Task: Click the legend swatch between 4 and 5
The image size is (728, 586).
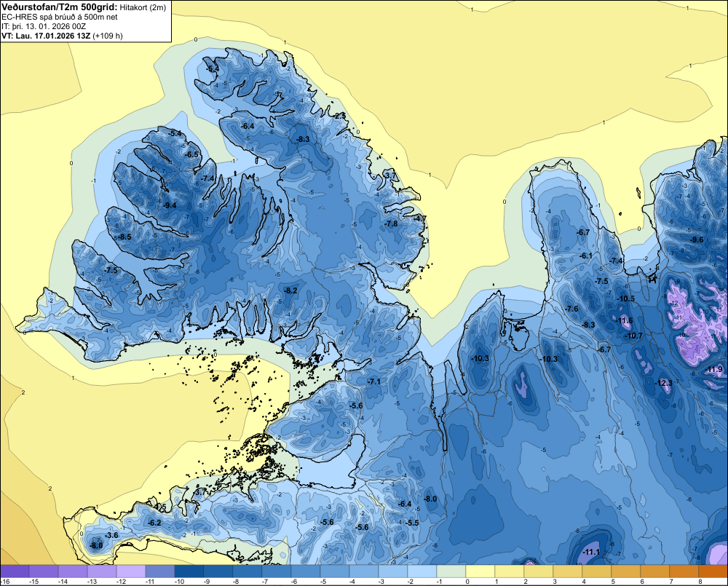Action: coord(597,571)
